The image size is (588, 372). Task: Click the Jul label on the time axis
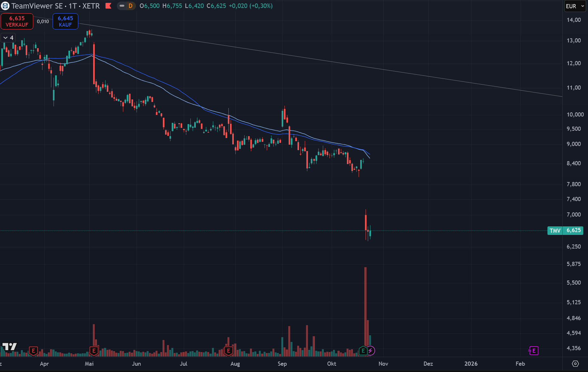[184, 364]
